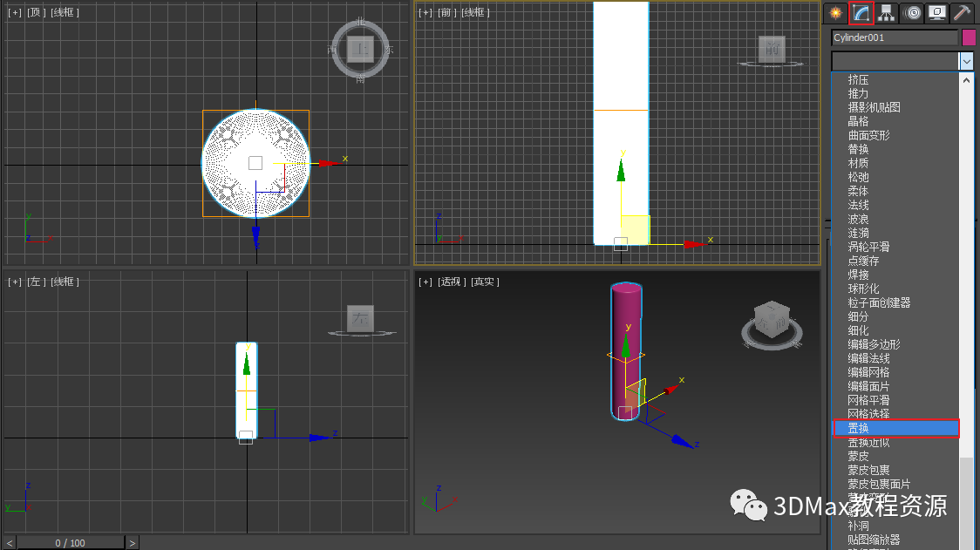Choose 涟漪 from the modifier list
Viewport: 980px width, 550px height.
(858, 233)
